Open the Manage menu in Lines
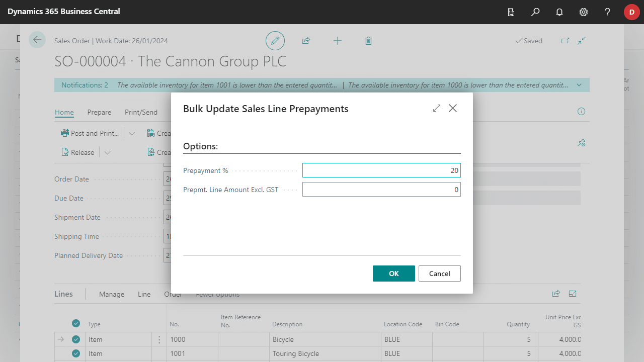The image size is (644, 362). point(112,294)
